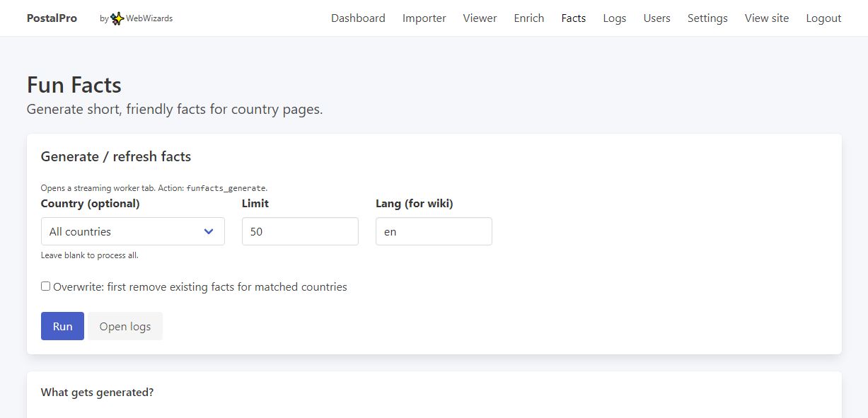
Task: Enable the Overwrite existing facts checkbox
Action: (46, 286)
